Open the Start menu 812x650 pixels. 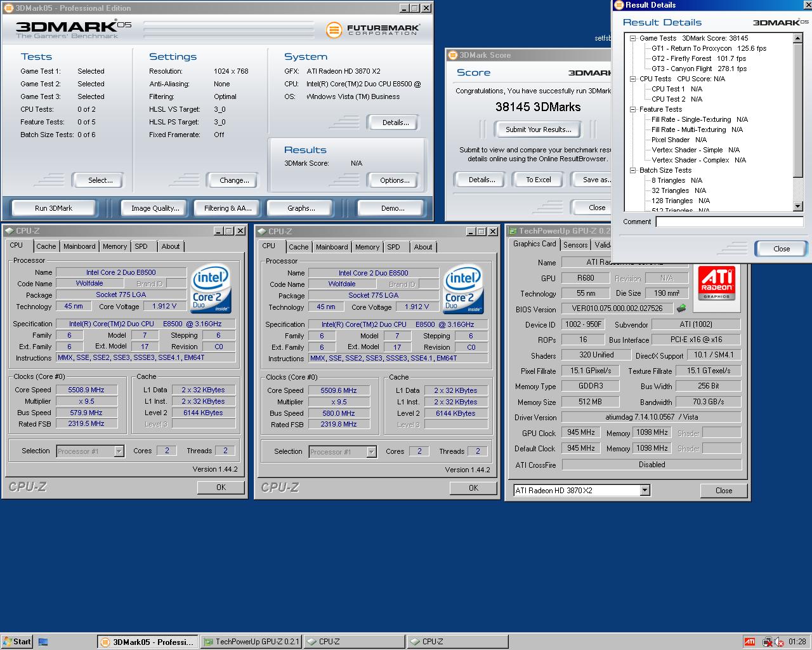coord(16,641)
